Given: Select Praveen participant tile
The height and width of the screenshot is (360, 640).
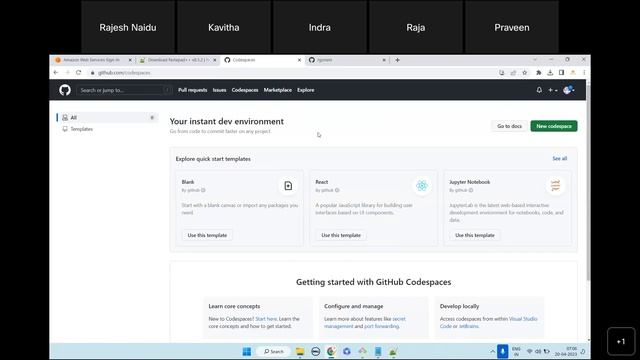Looking at the screenshot, I should [512, 27].
